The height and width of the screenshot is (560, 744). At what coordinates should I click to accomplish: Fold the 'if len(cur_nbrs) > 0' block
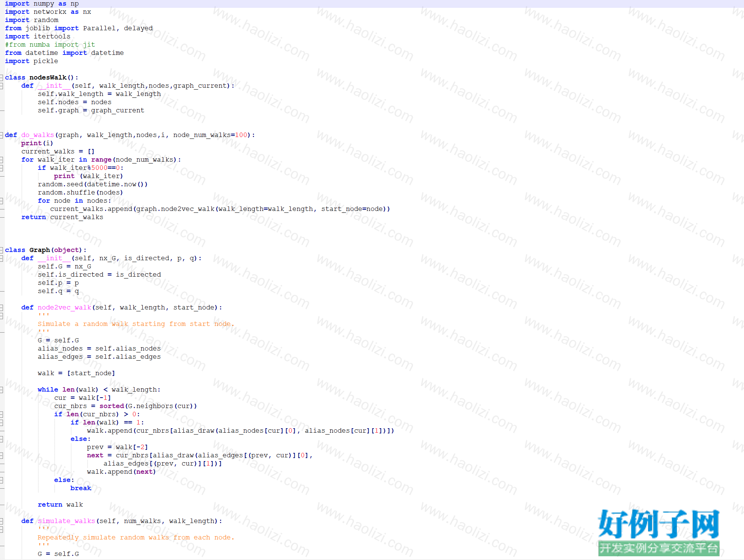point(1,414)
